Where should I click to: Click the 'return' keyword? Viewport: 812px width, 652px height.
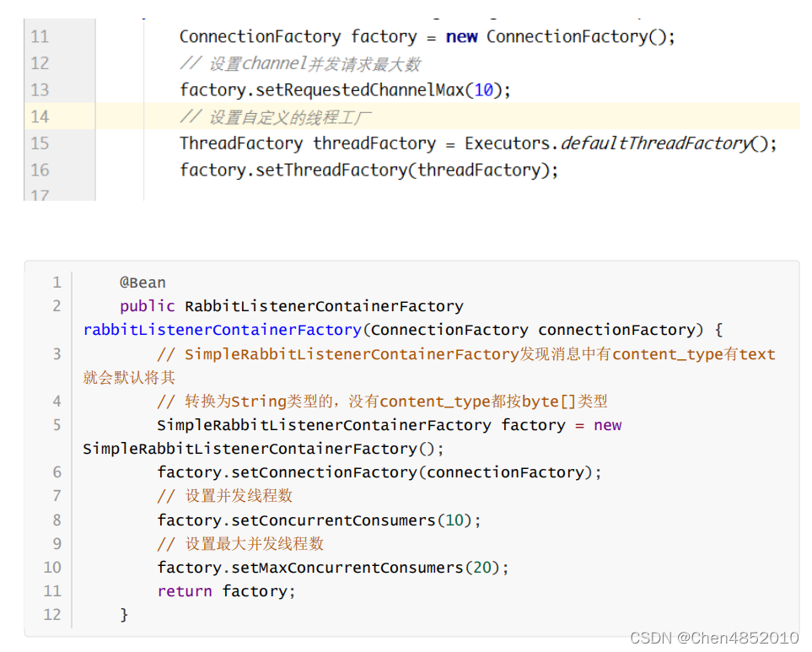point(185,591)
